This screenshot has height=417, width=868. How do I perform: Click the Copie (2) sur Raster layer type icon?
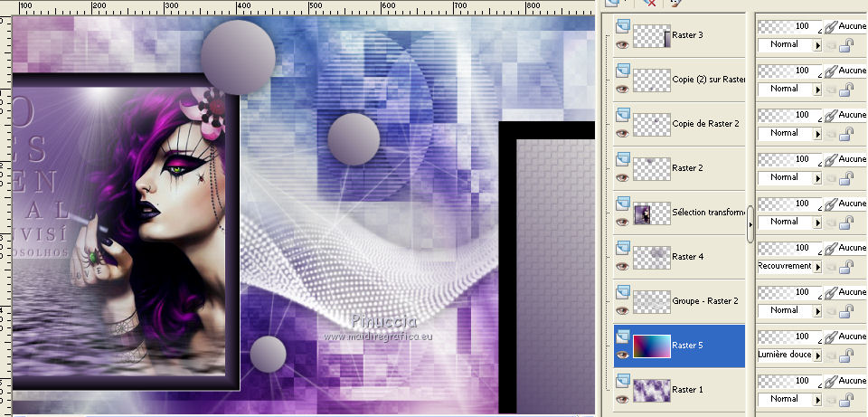pyautogui.click(x=623, y=70)
